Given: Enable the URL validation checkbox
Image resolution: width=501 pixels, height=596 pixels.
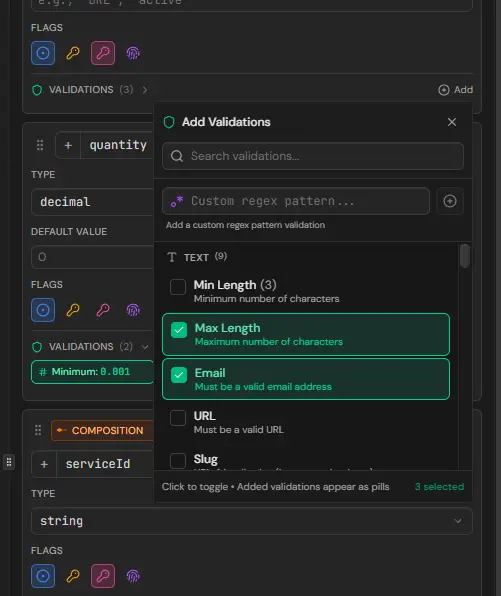Looking at the screenshot, I should coord(178,418).
